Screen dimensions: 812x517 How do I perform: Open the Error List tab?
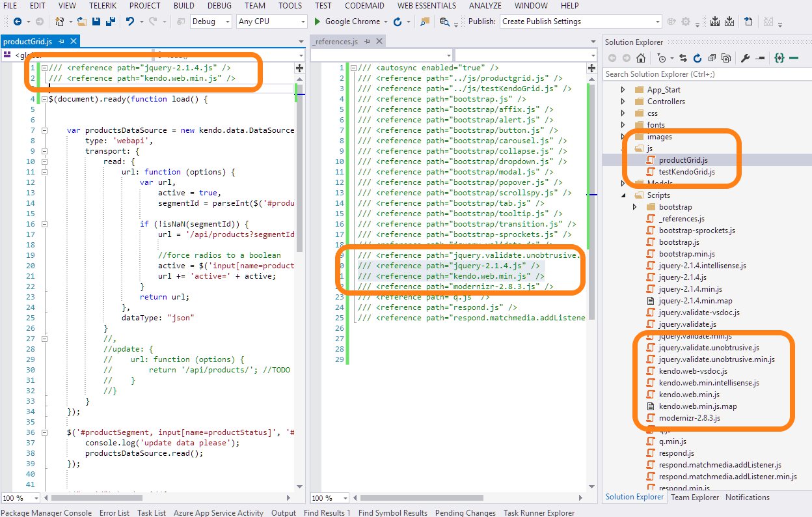pos(115,512)
